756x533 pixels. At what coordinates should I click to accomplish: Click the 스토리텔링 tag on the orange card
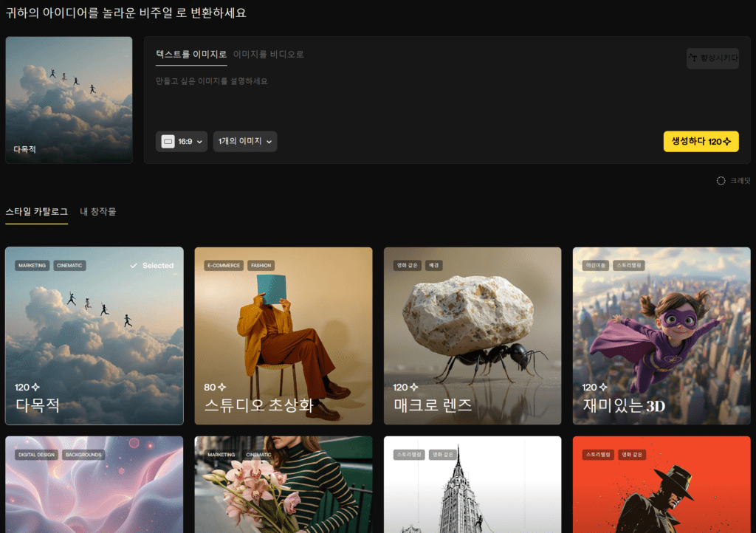pos(598,455)
